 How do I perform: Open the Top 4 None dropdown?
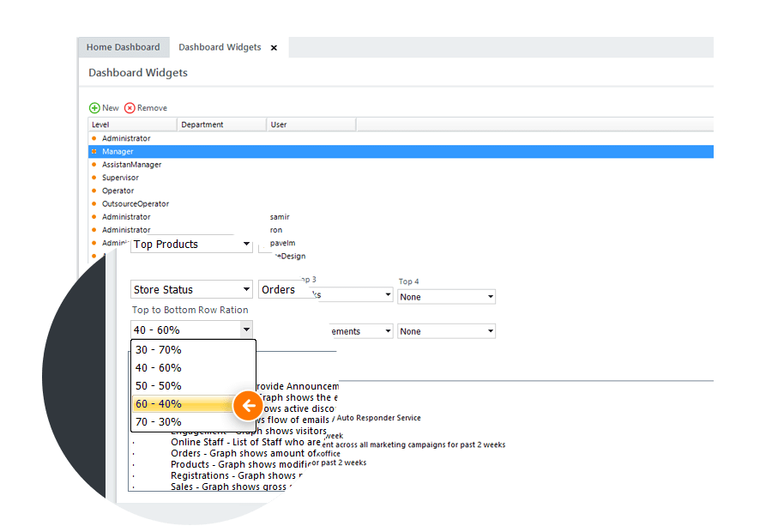tap(446, 297)
